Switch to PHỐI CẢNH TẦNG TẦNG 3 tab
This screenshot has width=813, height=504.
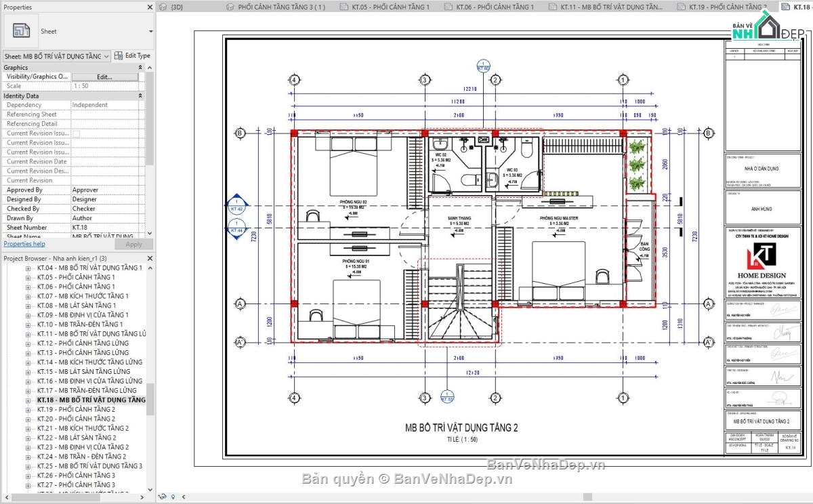pyautogui.click(x=282, y=7)
